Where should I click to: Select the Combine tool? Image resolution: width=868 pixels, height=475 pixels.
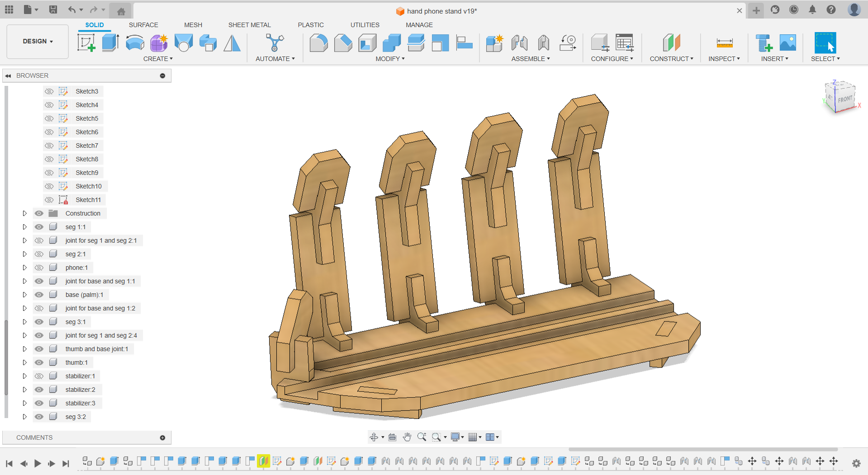[392, 43]
